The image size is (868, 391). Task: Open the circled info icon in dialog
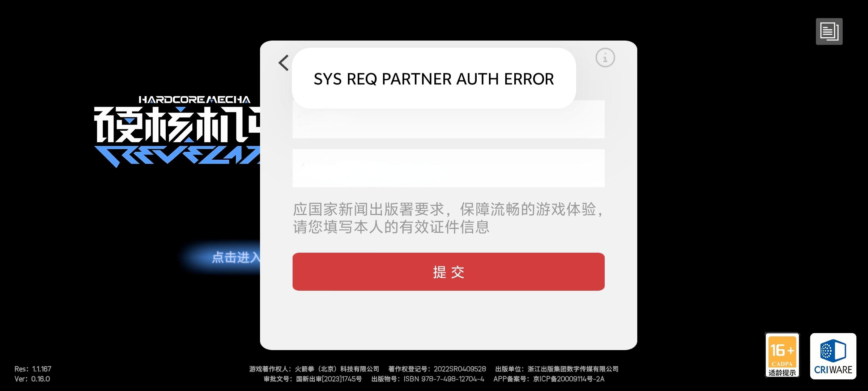605,58
